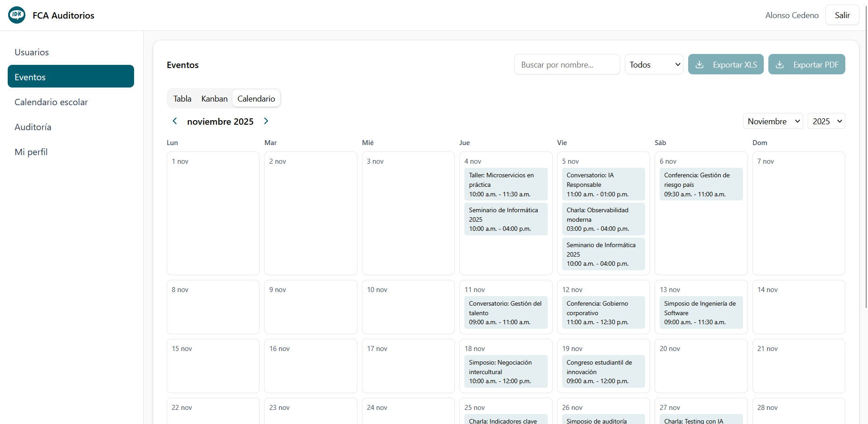
Task: Open Simposio de Ingeniería de Software event
Action: 701,312
